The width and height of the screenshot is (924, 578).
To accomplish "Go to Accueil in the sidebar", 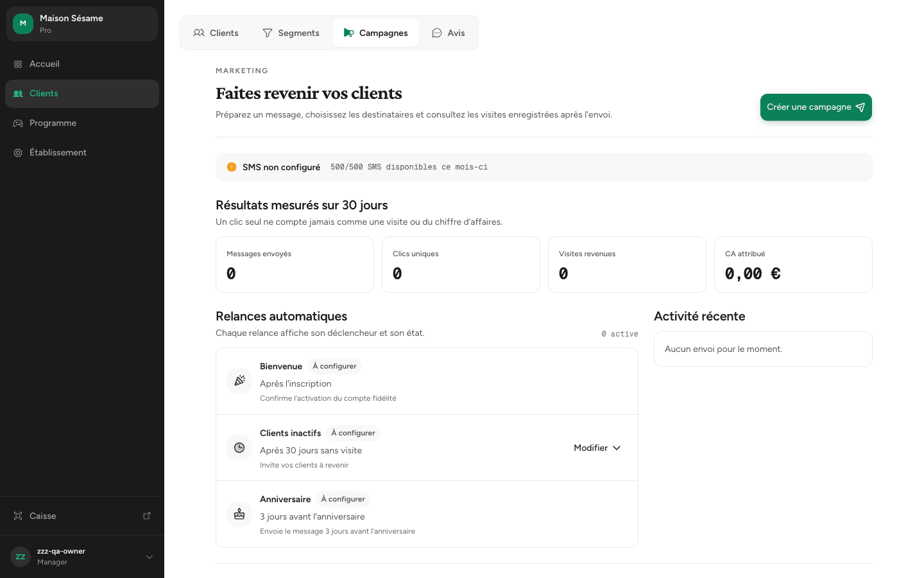I will pyautogui.click(x=82, y=64).
